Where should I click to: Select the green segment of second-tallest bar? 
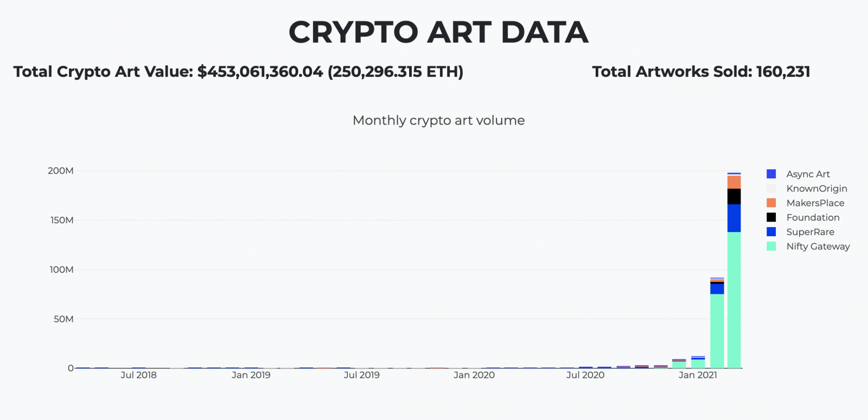[x=717, y=331]
